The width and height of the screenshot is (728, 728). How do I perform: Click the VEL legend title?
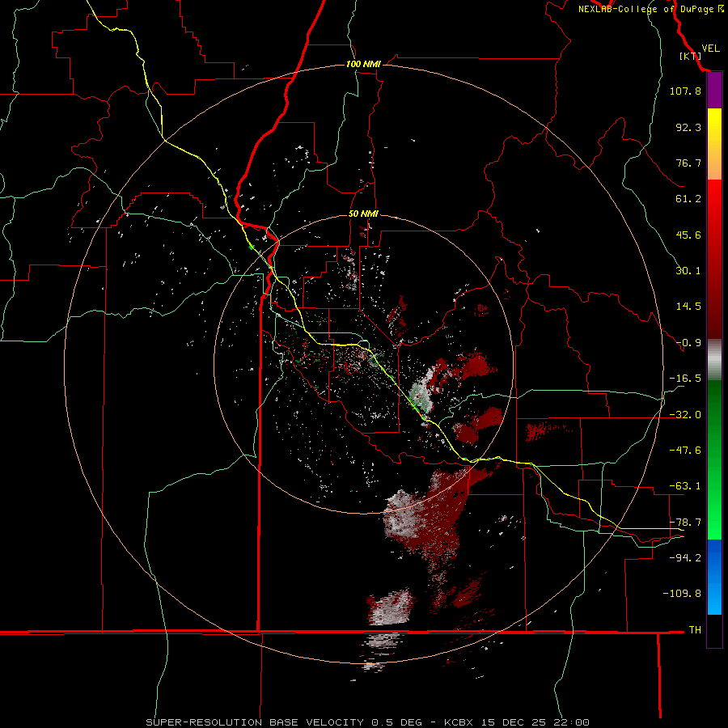coord(710,48)
